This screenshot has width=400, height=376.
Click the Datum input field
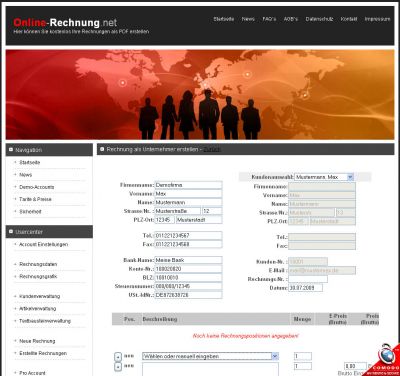305,288
